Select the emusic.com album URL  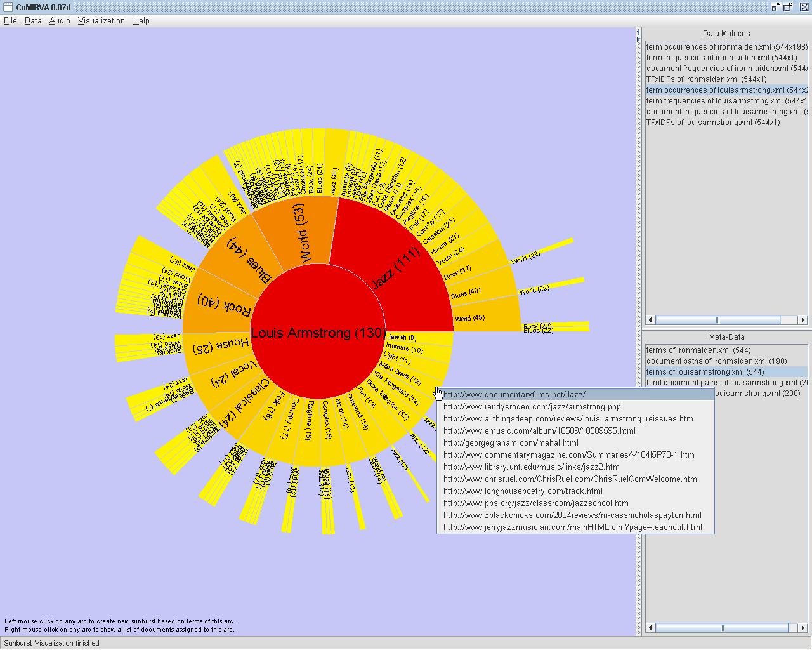575,430
